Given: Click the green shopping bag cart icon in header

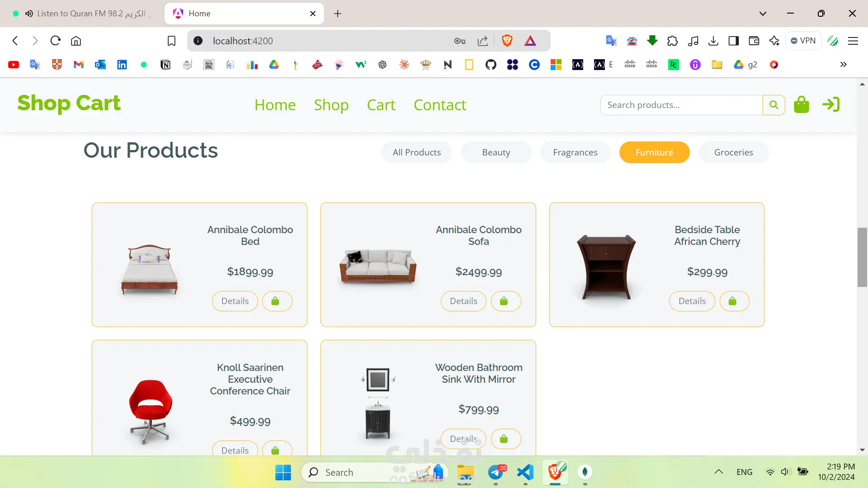Looking at the screenshot, I should click(x=801, y=105).
